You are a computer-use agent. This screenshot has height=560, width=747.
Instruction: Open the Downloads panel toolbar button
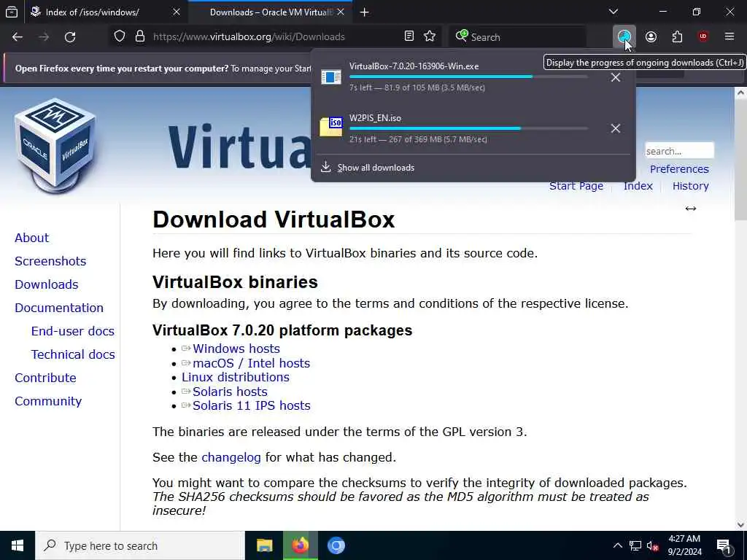tap(624, 36)
